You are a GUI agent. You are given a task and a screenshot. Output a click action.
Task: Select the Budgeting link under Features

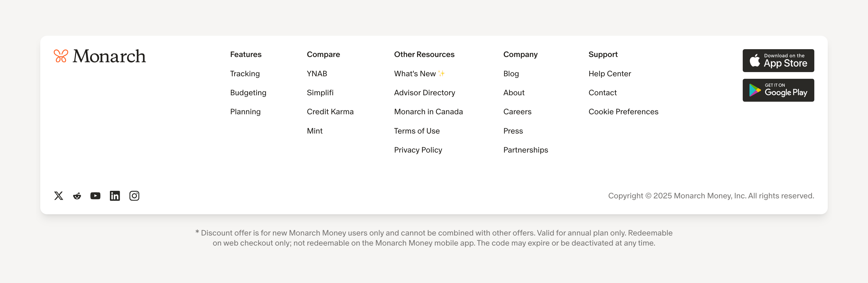pyautogui.click(x=248, y=92)
